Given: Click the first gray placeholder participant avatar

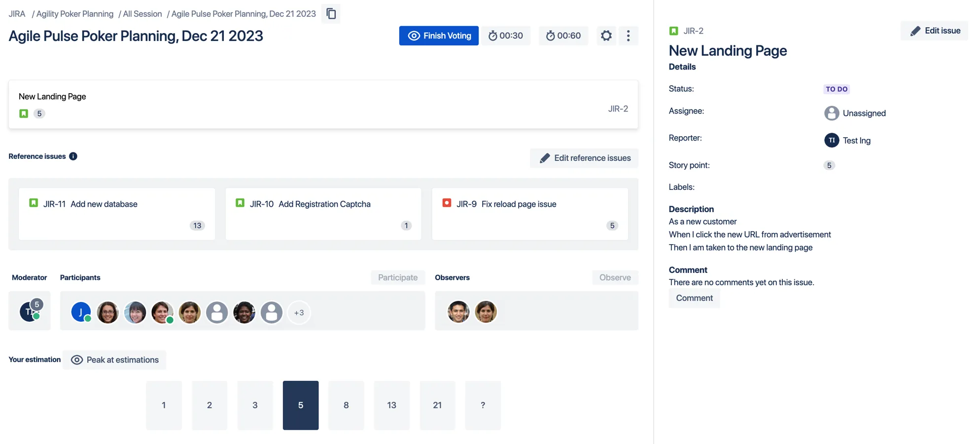Looking at the screenshot, I should click(x=217, y=312).
